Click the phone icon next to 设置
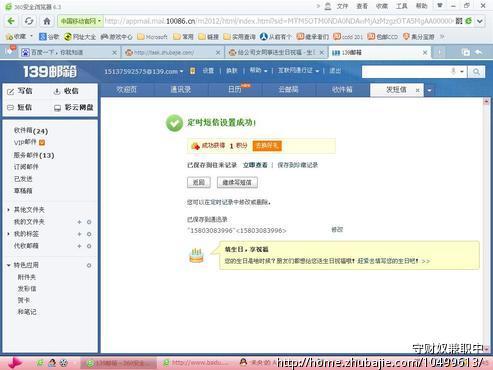The height and width of the screenshot is (370, 493). (192, 71)
